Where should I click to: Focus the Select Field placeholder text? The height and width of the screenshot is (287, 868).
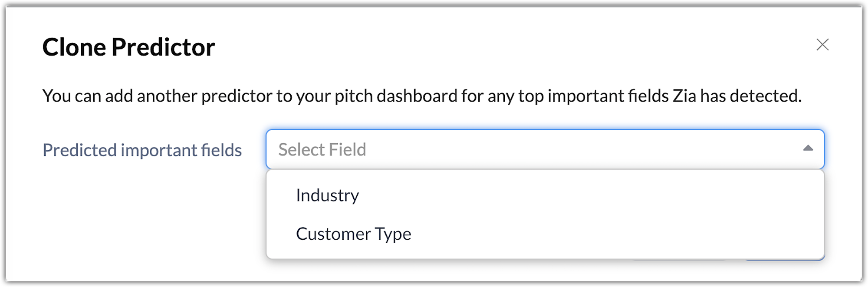pyautogui.click(x=322, y=149)
